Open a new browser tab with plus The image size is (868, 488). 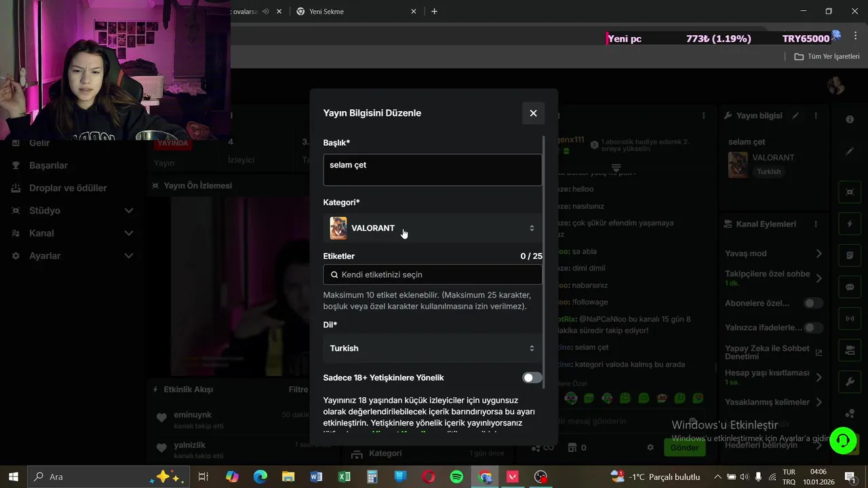tap(434, 12)
